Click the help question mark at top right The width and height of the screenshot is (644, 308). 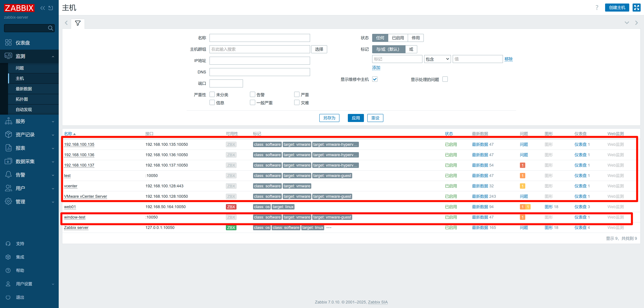tap(597, 8)
